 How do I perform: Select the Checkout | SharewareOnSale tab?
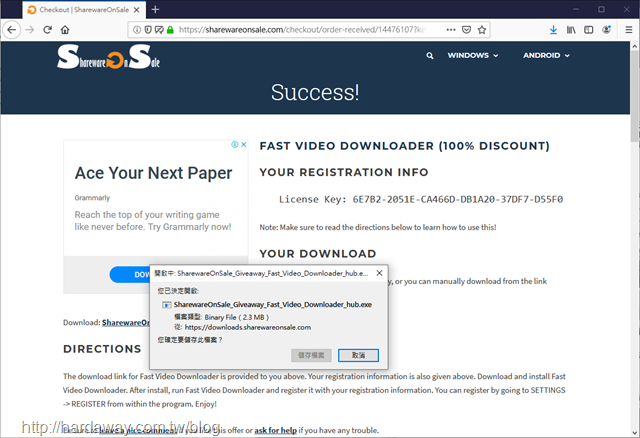(x=84, y=10)
